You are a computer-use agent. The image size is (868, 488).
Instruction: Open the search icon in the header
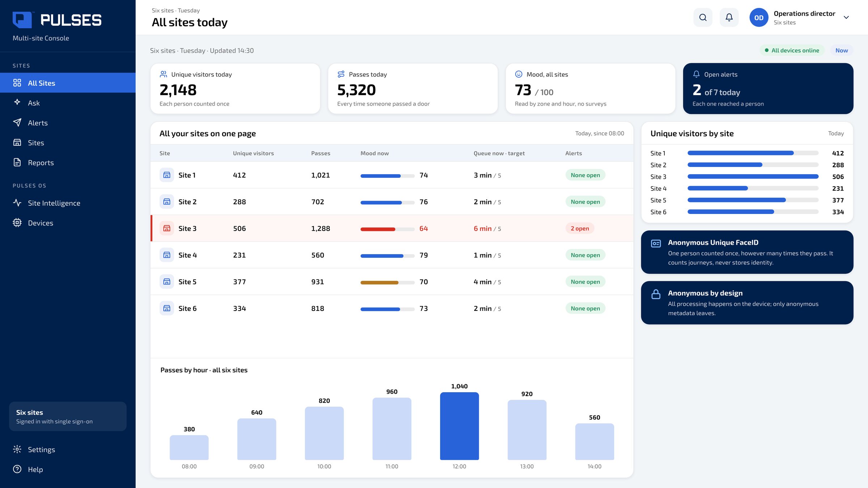[703, 17]
